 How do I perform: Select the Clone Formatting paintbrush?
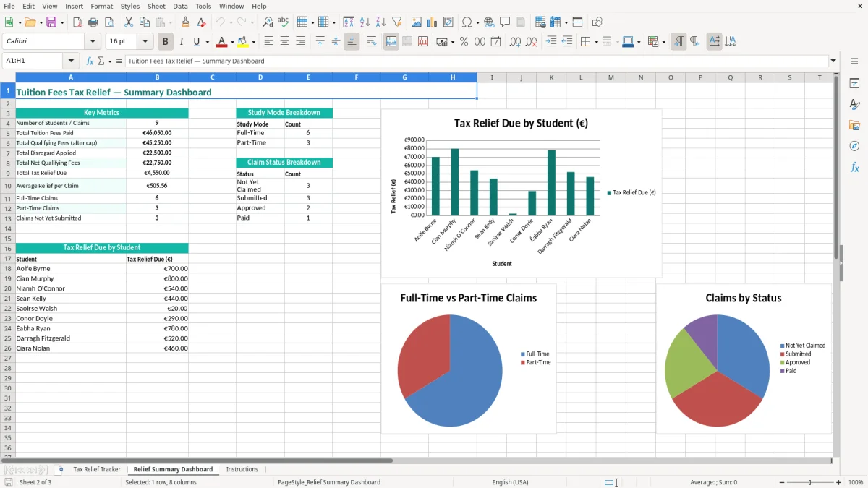[186, 22]
